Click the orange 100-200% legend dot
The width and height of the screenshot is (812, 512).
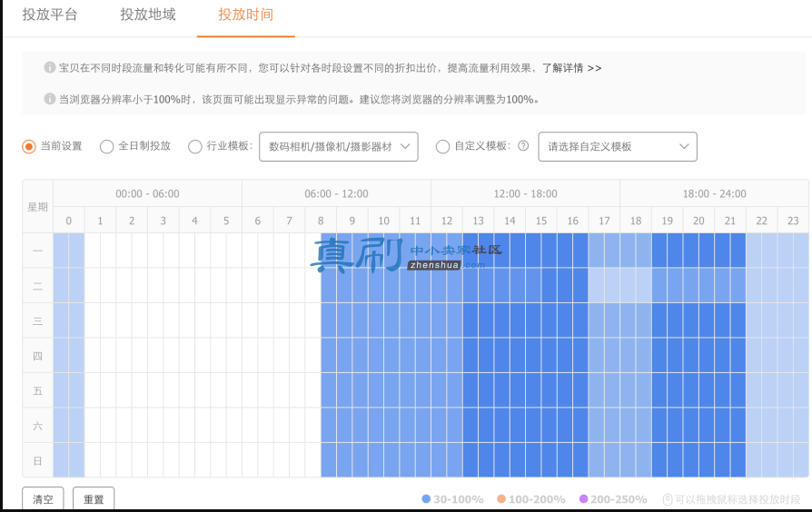(501, 498)
